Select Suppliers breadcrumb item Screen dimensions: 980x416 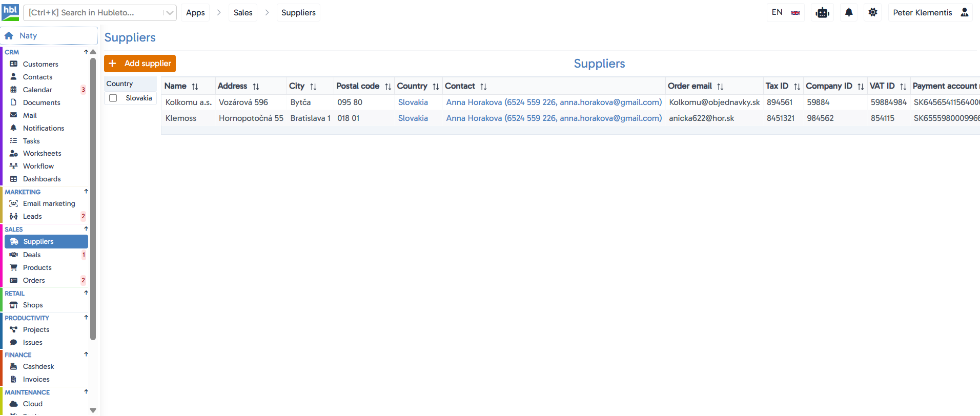point(298,13)
